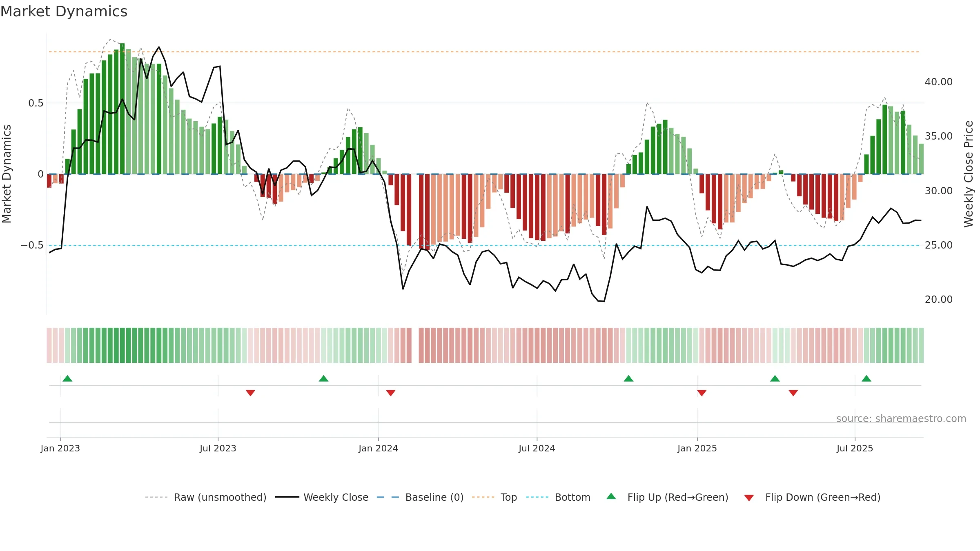Click the Weekly Close Price axis title
The image size is (980, 551).
(969, 174)
